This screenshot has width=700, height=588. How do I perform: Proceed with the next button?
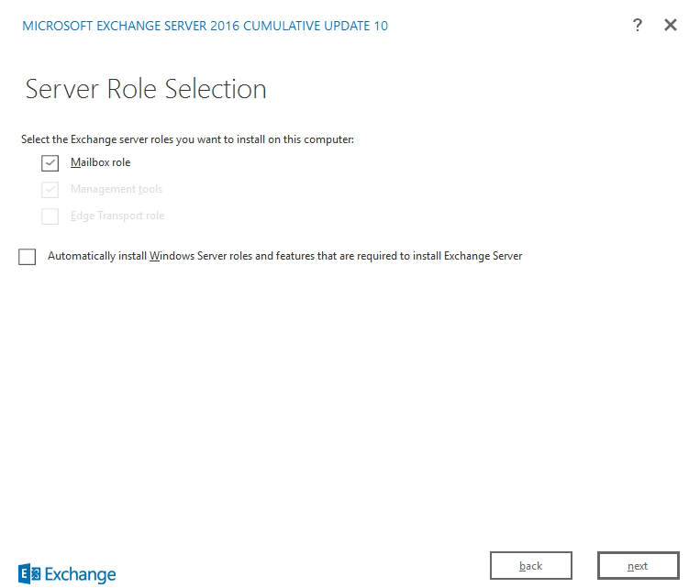coord(638,566)
